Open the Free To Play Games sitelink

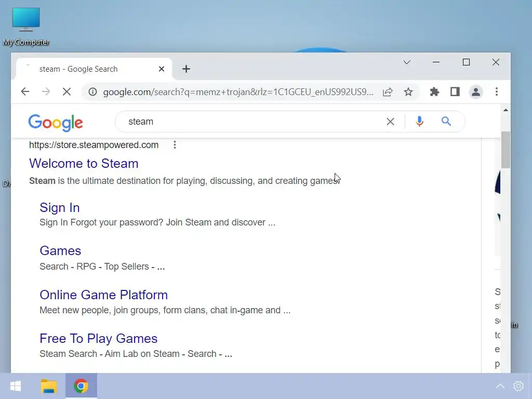pos(98,339)
